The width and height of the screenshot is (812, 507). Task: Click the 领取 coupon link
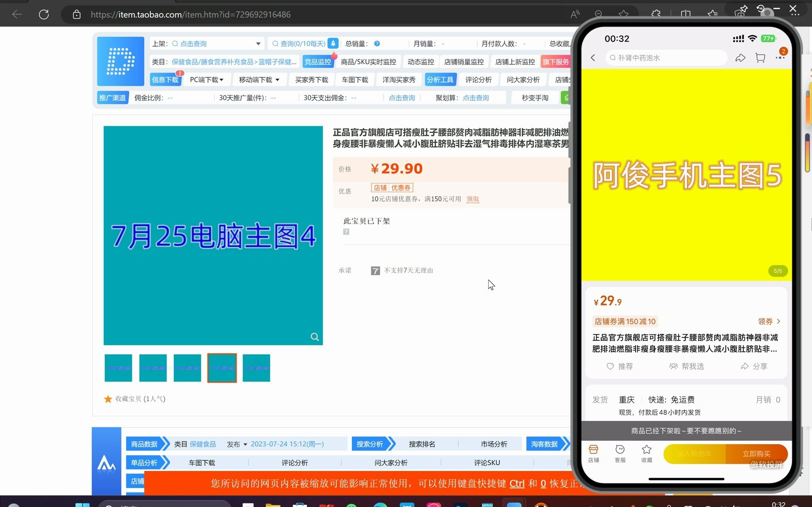473,199
